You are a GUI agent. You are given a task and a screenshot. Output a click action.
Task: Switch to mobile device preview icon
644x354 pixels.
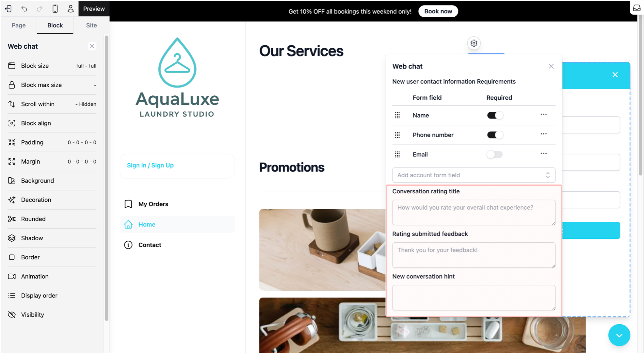pyautogui.click(x=55, y=9)
